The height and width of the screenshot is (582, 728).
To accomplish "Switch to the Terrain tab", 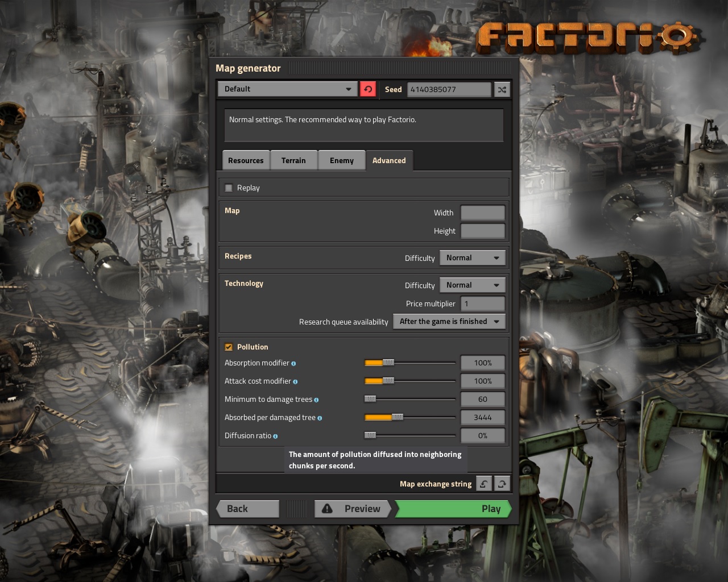I will click(x=293, y=161).
